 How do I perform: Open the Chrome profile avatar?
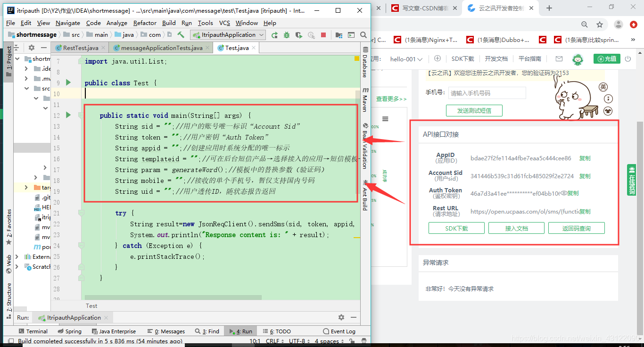pyautogui.click(x=619, y=25)
